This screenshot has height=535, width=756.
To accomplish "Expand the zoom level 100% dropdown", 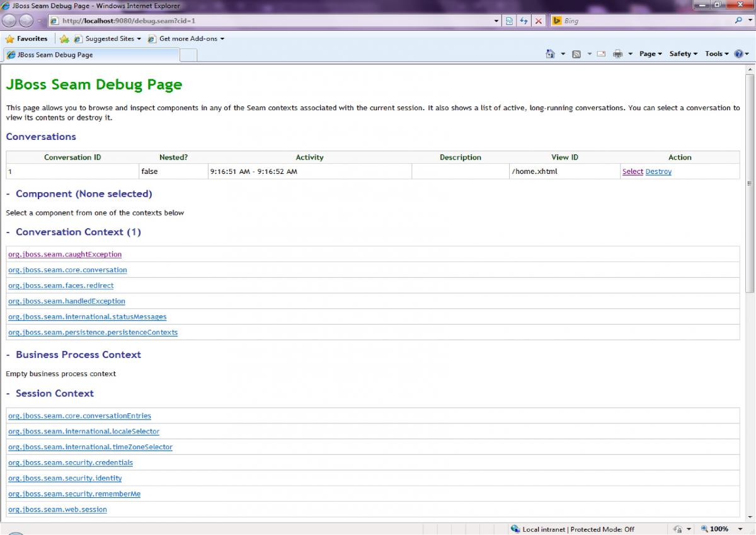I will 740,529.
